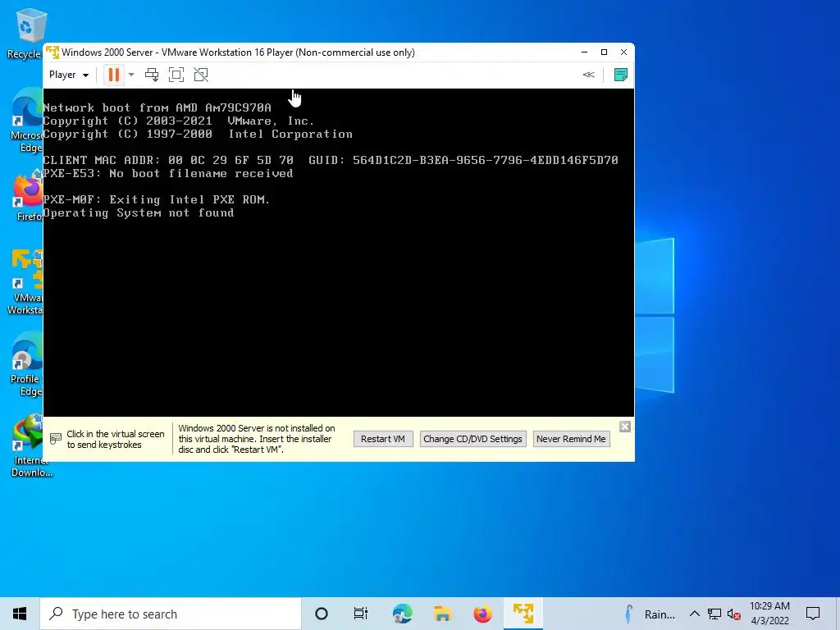The image size is (840, 630).
Task: Select "PXE-E53: No boot filename received" text
Action: [167, 174]
